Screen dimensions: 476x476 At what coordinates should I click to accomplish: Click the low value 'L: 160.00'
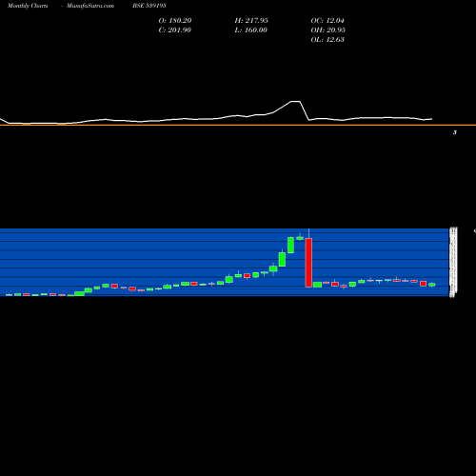coord(251,30)
